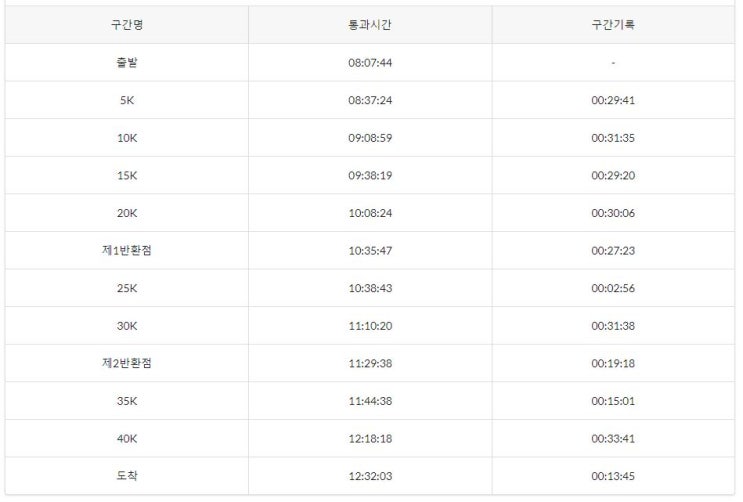
Task: Click the 제1반환점 split record 00:27:23
Action: click(612, 250)
